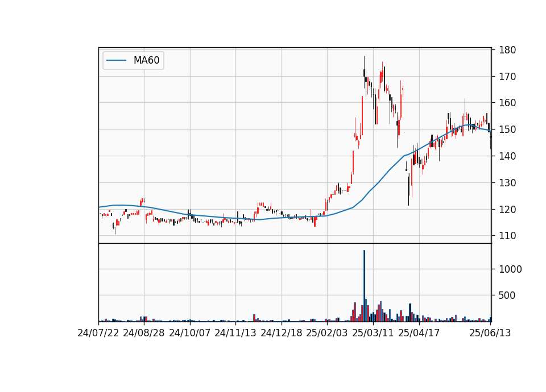
Task: Click the 1000 volume axis label
Action: pos(511,269)
